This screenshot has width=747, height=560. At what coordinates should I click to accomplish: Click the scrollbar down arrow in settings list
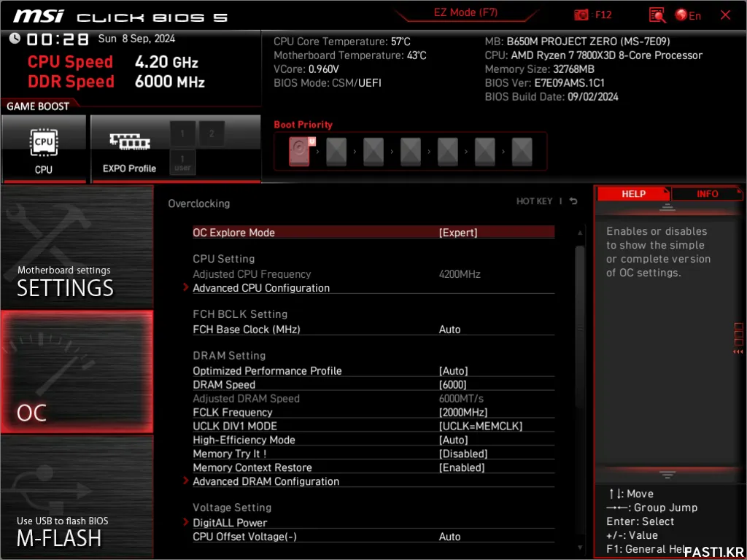pyautogui.click(x=580, y=548)
